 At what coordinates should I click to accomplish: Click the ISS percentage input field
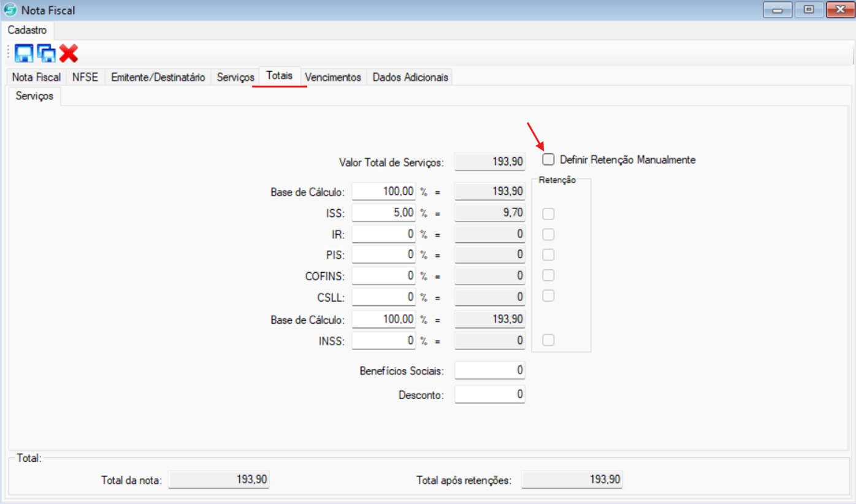384,213
